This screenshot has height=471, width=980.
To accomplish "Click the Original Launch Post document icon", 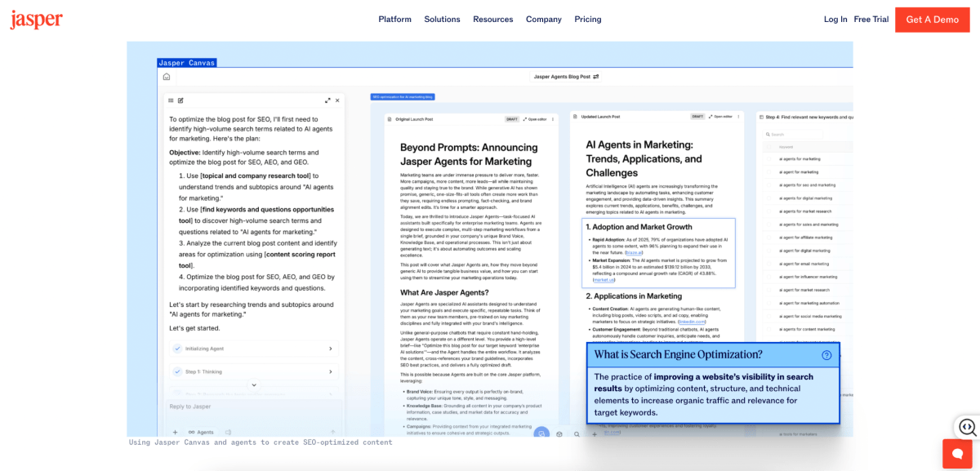I will pyautogui.click(x=388, y=119).
